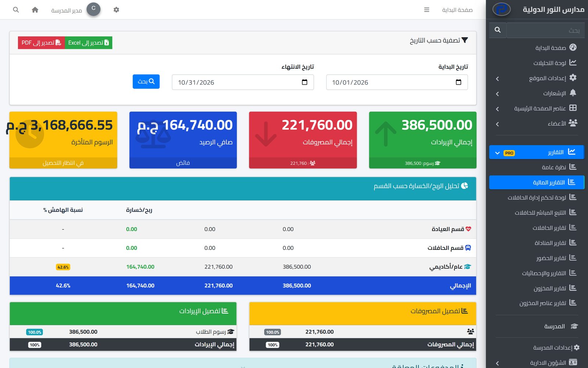Toggle sidebar with the hamburger menu icon
Screen dimensions: 588x368
(x=427, y=10)
